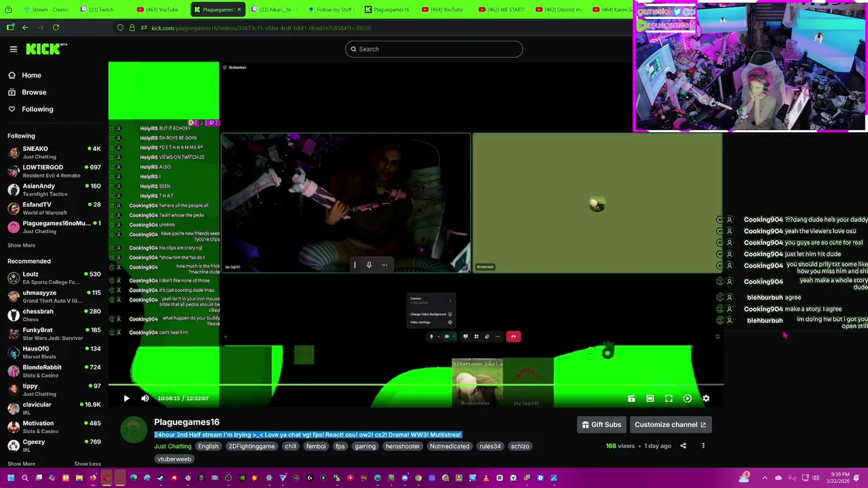Expand Show More under Recommended

coord(21,464)
